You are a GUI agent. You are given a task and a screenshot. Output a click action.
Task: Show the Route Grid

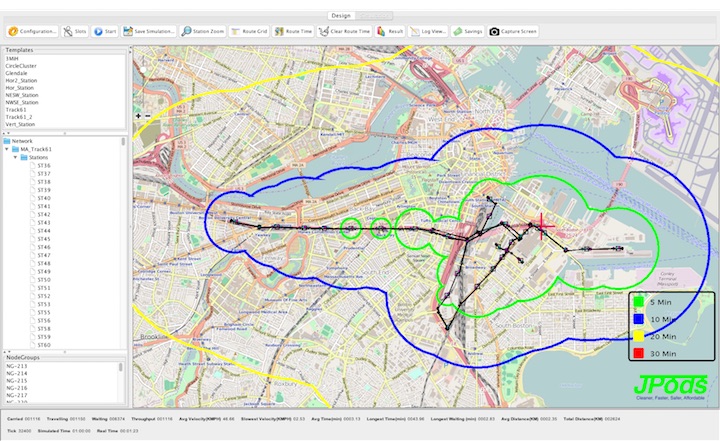click(249, 31)
